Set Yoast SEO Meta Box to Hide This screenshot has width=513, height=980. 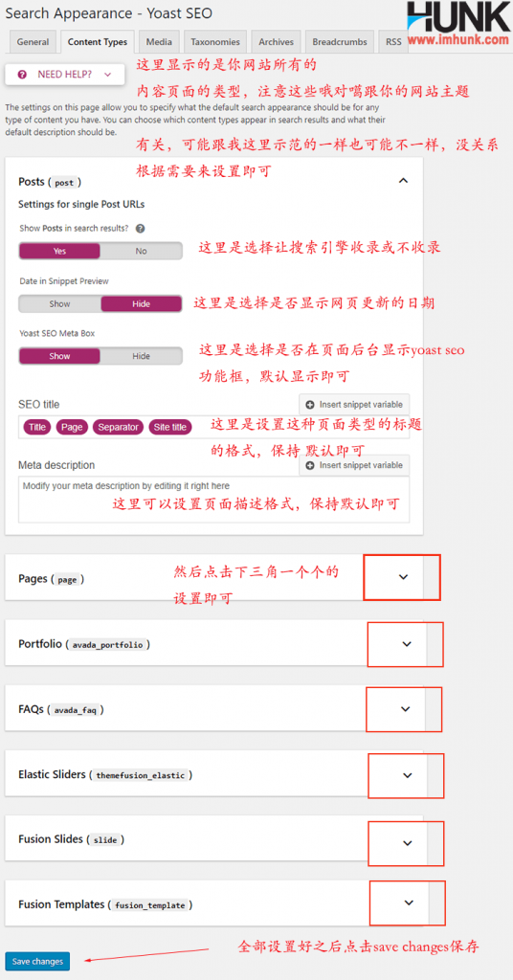coord(142,356)
